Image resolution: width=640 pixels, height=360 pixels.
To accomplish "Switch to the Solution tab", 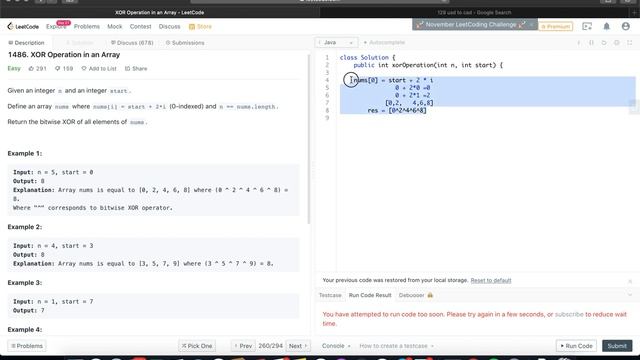I will pyautogui.click(x=80, y=43).
